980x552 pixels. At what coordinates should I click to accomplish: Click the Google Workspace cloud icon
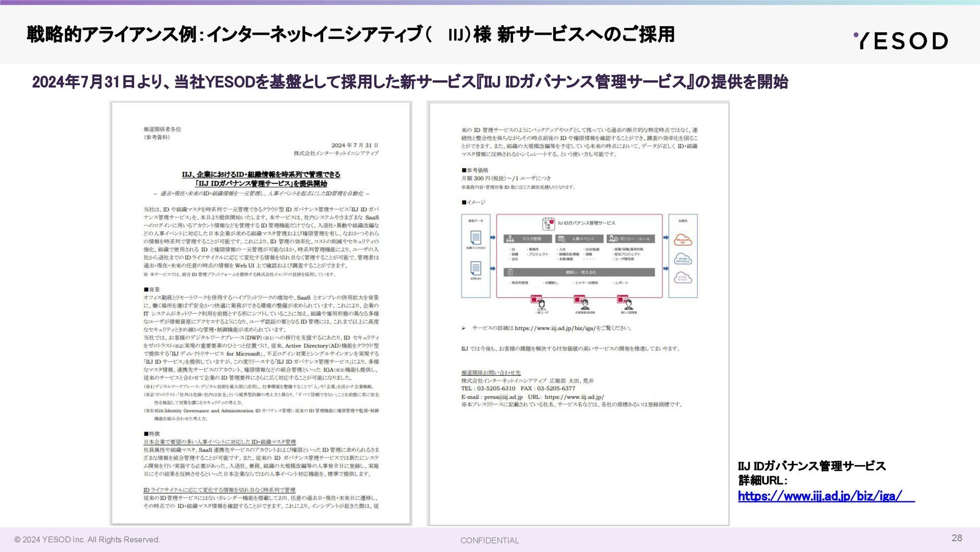click(x=683, y=259)
